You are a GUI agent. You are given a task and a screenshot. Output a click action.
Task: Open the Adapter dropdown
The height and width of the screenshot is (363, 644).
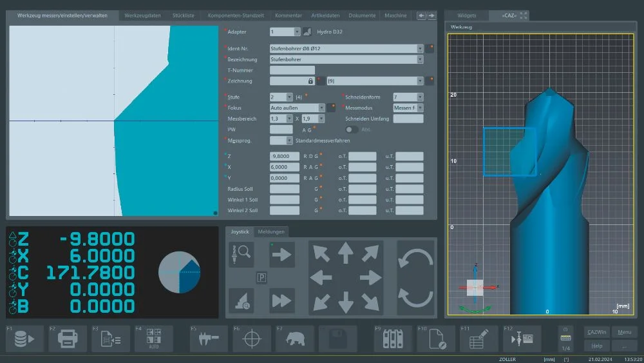pyautogui.click(x=297, y=32)
